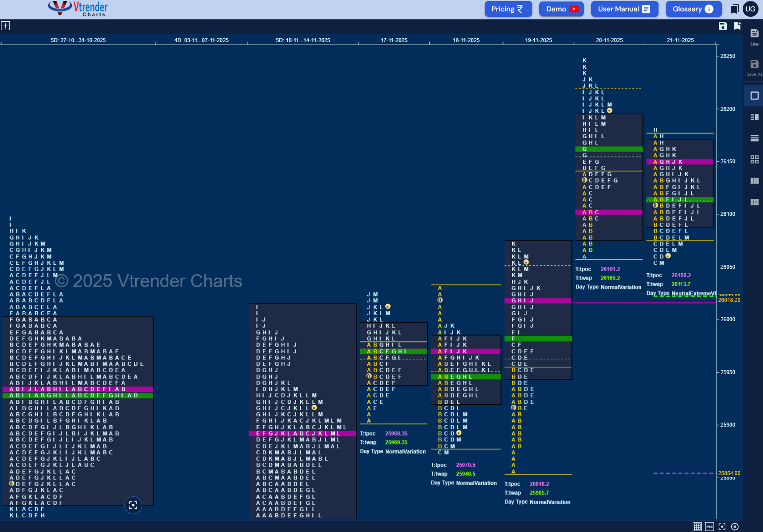Open the Demo video button
Viewport: 763px width, 532px height.
point(561,9)
